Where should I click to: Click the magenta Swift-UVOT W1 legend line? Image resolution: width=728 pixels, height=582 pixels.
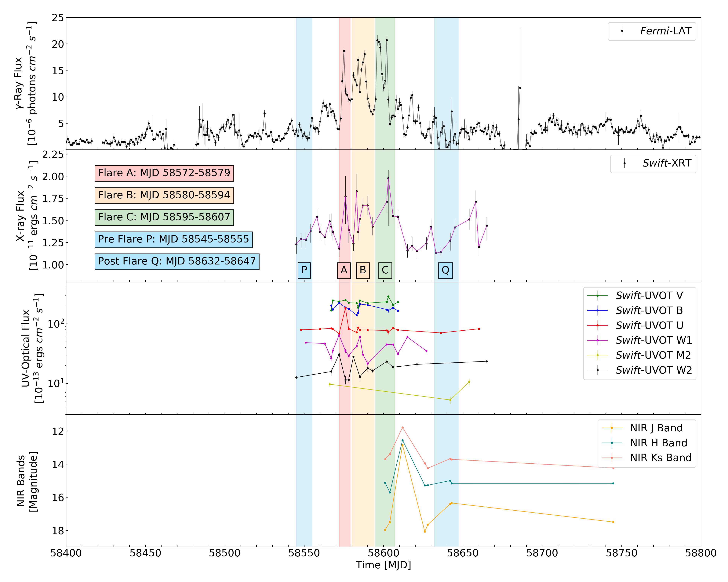pos(597,340)
